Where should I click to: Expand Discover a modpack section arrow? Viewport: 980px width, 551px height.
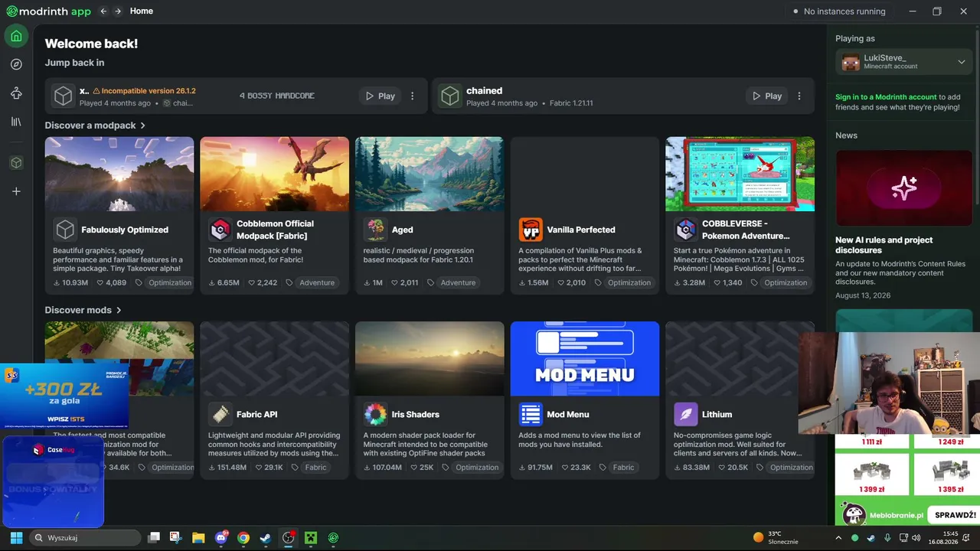(142, 126)
